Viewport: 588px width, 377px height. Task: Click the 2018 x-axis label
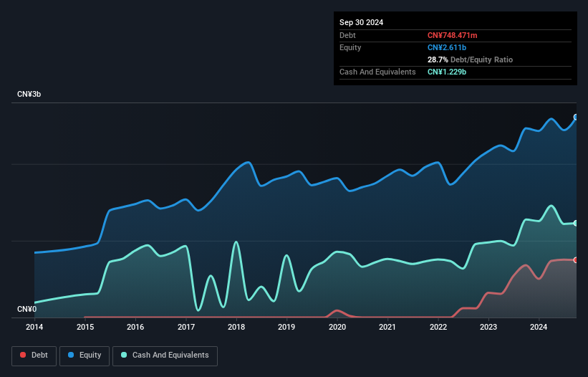click(236, 327)
